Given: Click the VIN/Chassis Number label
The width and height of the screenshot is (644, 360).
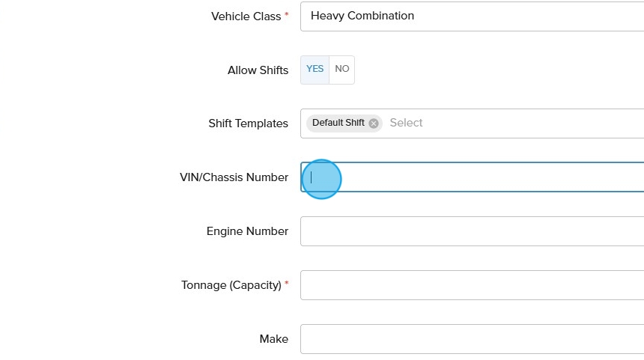Looking at the screenshot, I should [234, 177].
